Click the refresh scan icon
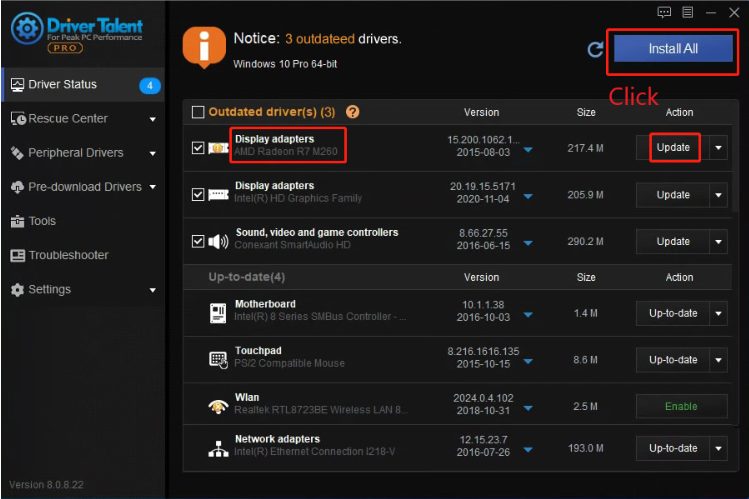749x499 pixels. 595,49
